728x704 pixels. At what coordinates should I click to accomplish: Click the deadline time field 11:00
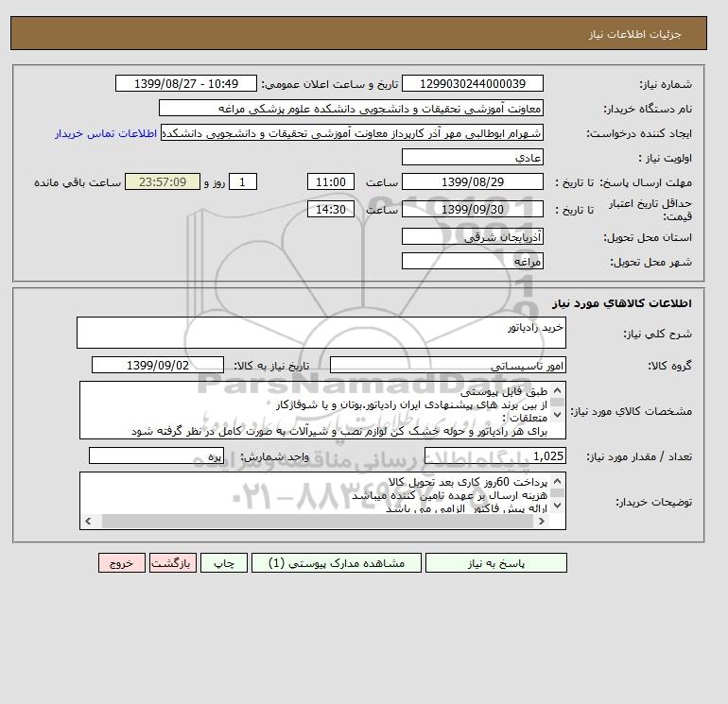pos(331,182)
